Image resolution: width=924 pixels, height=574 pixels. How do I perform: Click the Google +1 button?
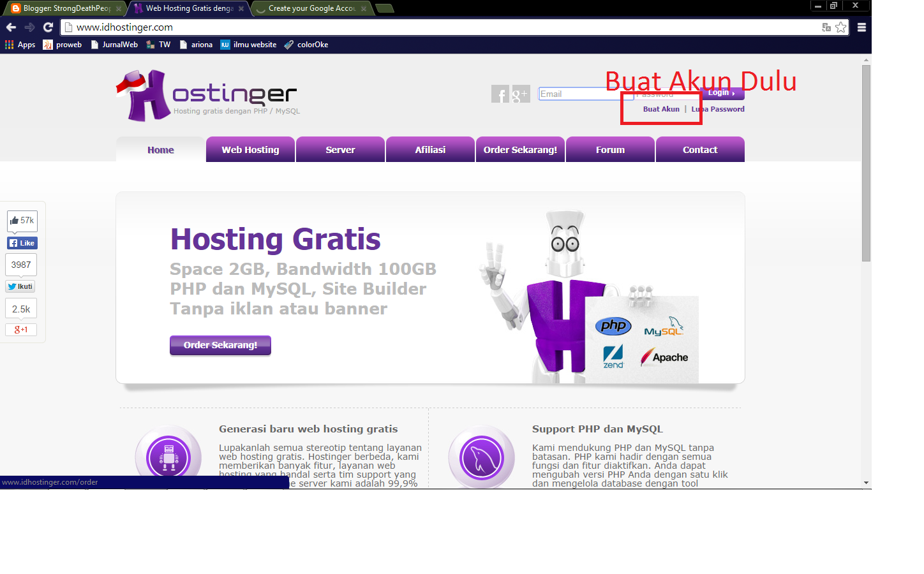(x=21, y=330)
